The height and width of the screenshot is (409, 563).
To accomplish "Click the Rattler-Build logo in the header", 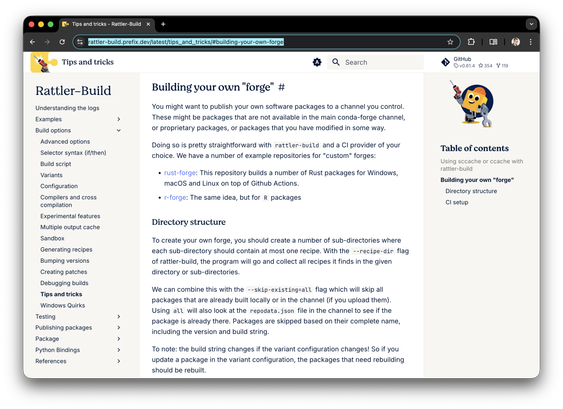I will (x=44, y=62).
